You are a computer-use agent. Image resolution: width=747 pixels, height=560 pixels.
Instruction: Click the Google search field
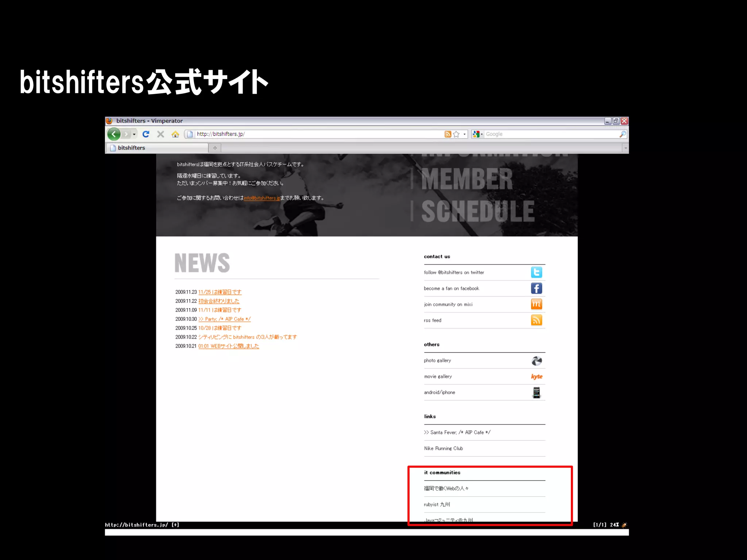(x=551, y=134)
